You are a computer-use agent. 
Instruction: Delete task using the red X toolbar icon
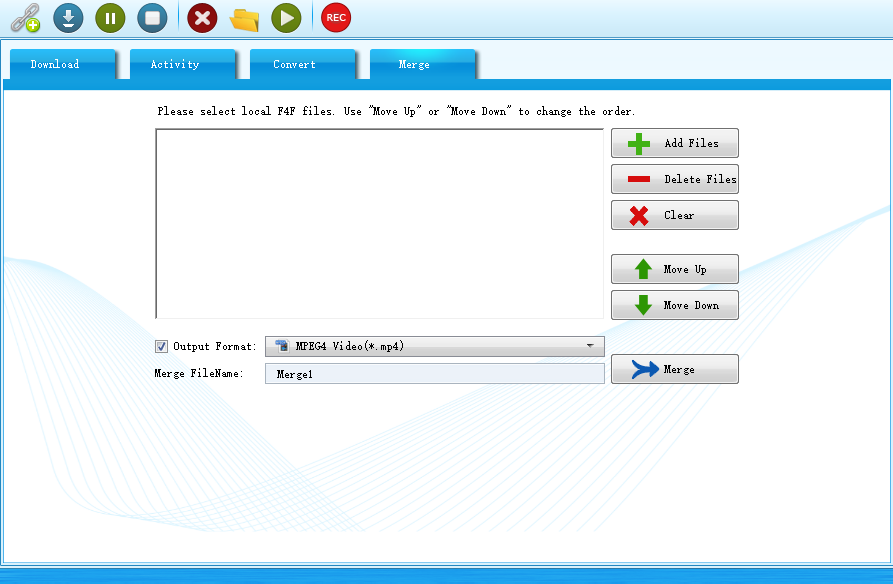pos(202,18)
